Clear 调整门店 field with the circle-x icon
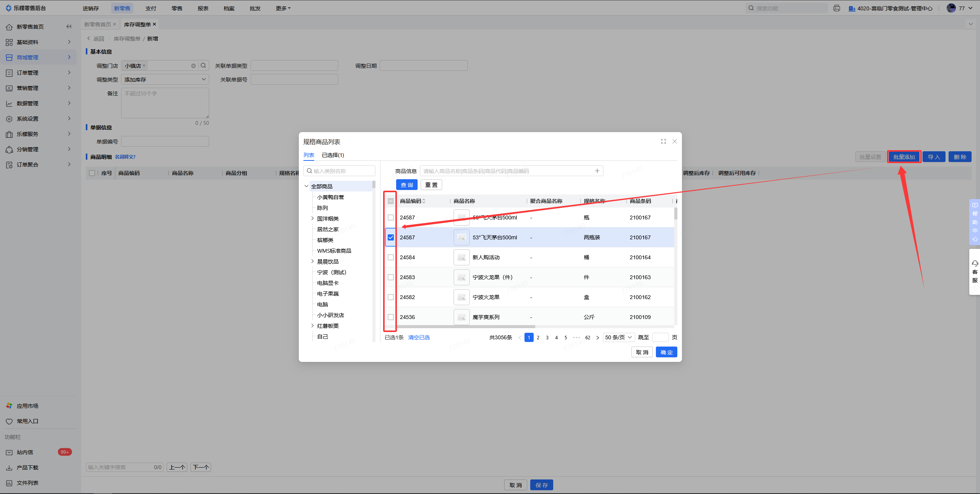Image resolution: width=980 pixels, height=494 pixels. coord(193,66)
